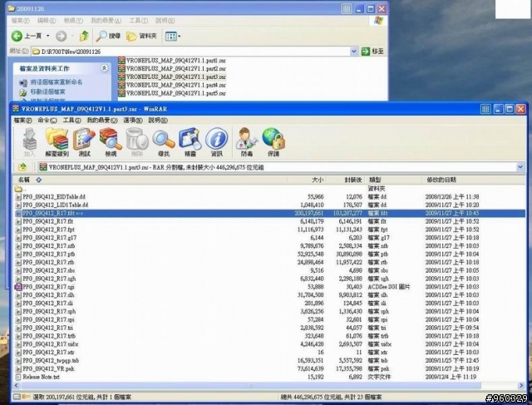Open WinRAR archive path dropdown arrow
This screenshot has width=532, height=405.
click(520, 167)
